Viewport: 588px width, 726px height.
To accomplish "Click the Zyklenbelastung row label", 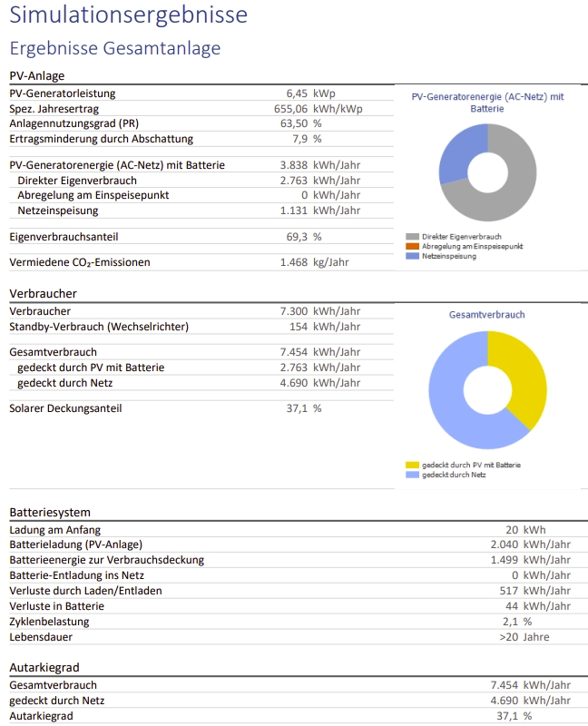I will point(49,622).
